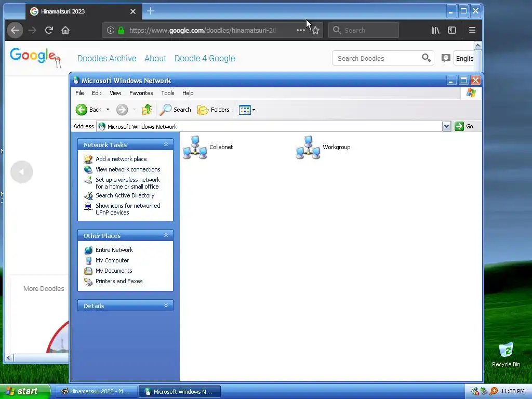The image size is (532, 399).
Task: Open the About link
Action: pos(155,58)
